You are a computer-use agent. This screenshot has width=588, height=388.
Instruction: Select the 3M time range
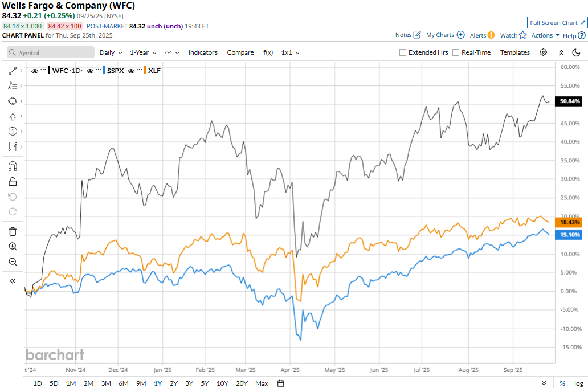(x=106, y=383)
